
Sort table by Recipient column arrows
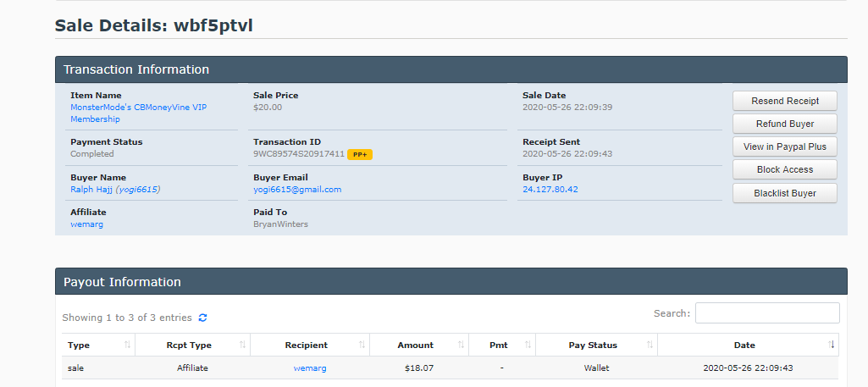tap(362, 345)
